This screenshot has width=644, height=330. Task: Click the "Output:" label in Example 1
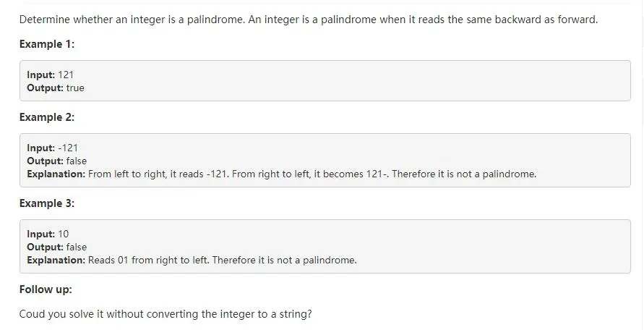click(x=46, y=88)
